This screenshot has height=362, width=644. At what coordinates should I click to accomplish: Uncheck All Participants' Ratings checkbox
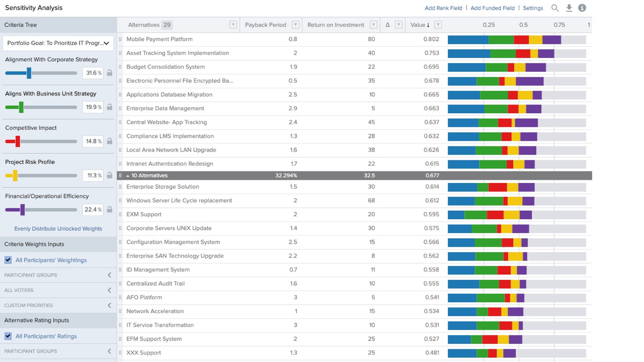8,336
